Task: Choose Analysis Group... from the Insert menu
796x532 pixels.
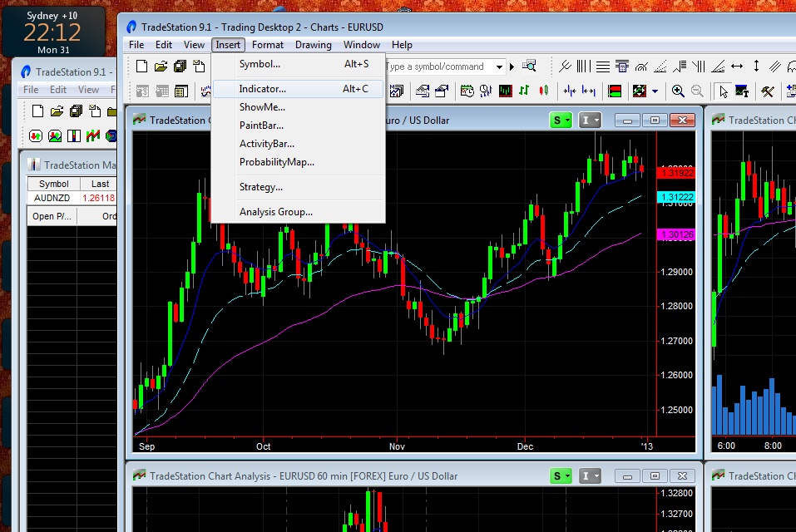Action: pyautogui.click(x=299, y=211)
